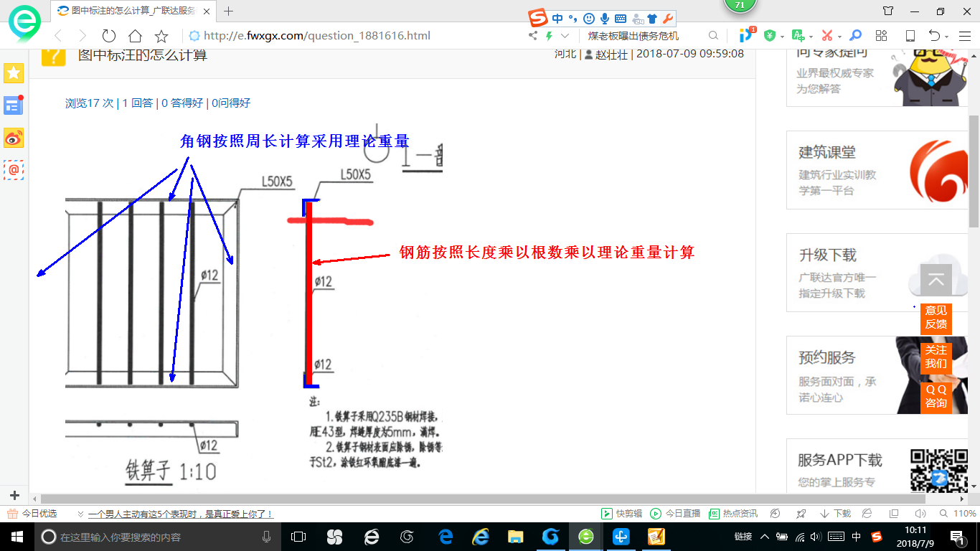Click the author name 赵壮壮
This screenshot has height=551, width=980.
(x=611, y=54)
